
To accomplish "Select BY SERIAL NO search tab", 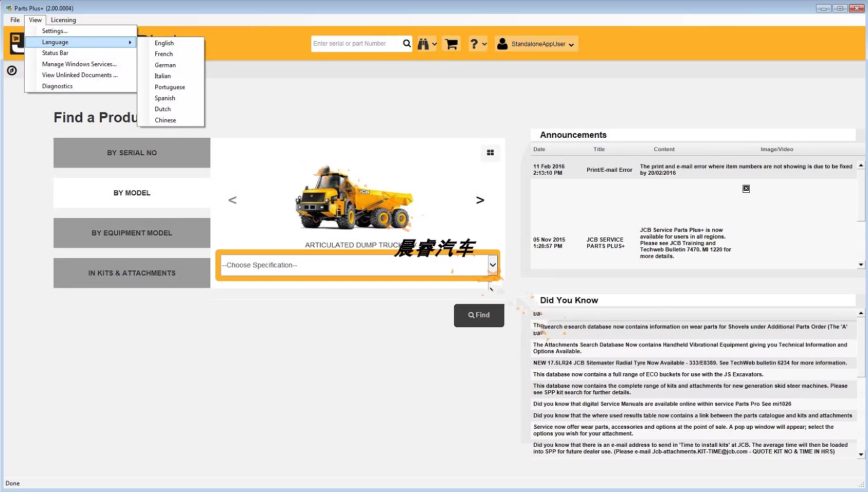I will [x=132, y=153].
